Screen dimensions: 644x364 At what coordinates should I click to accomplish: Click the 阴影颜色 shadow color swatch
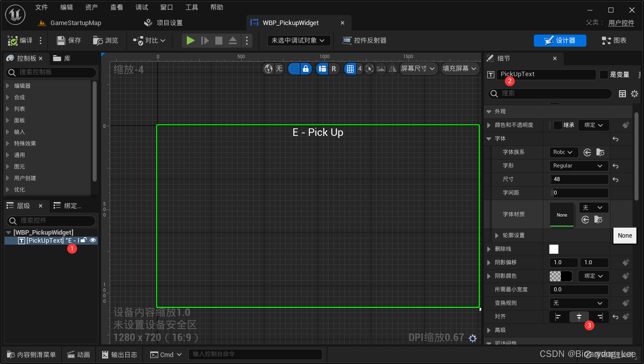point(561,276)
